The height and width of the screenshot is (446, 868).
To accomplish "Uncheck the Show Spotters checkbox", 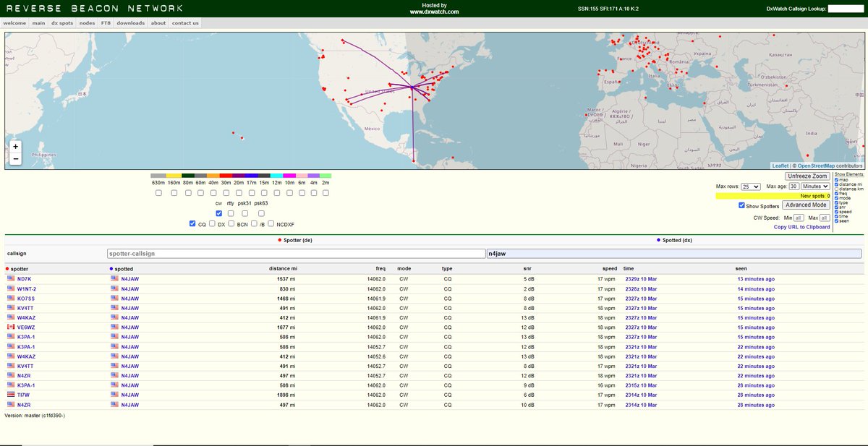I will click(x=741, y=205).
